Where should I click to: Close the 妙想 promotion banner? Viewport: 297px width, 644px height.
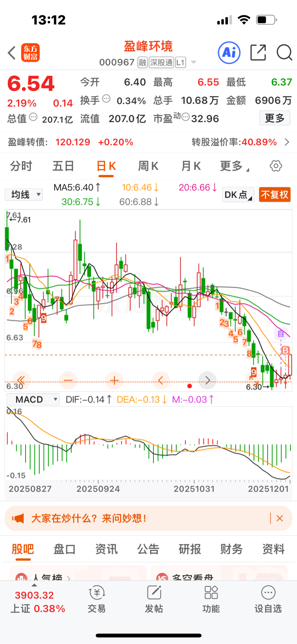(280, 519)
